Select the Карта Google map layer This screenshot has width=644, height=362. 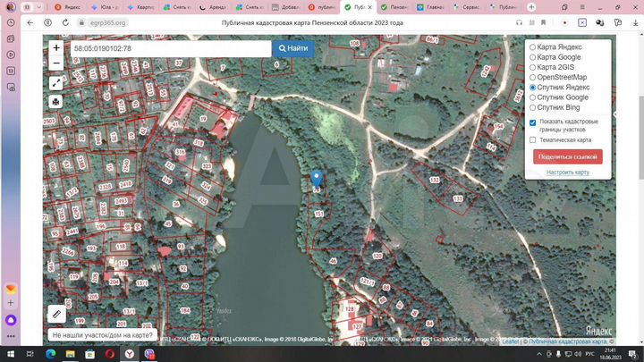(533, 57)
